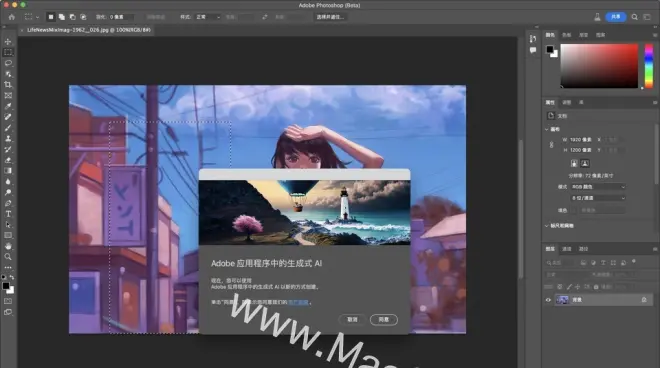Open the marquee tool preset dropdown arrow
Screen dimensions: 660x368
(x=37, y=17)
